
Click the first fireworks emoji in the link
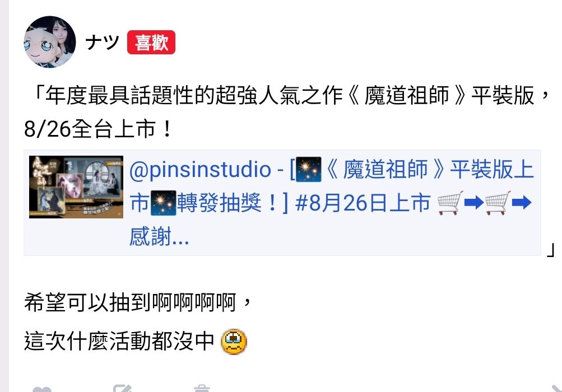[x=309, y=170]
